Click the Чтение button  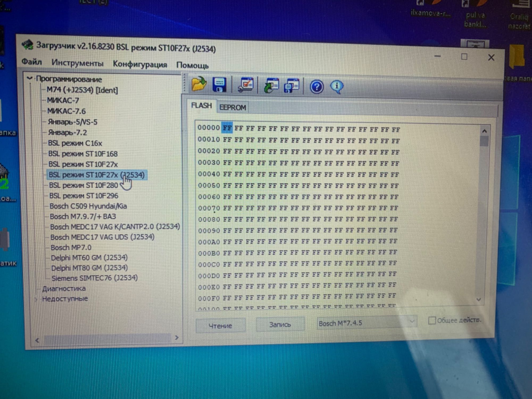[x=220, y=326]
